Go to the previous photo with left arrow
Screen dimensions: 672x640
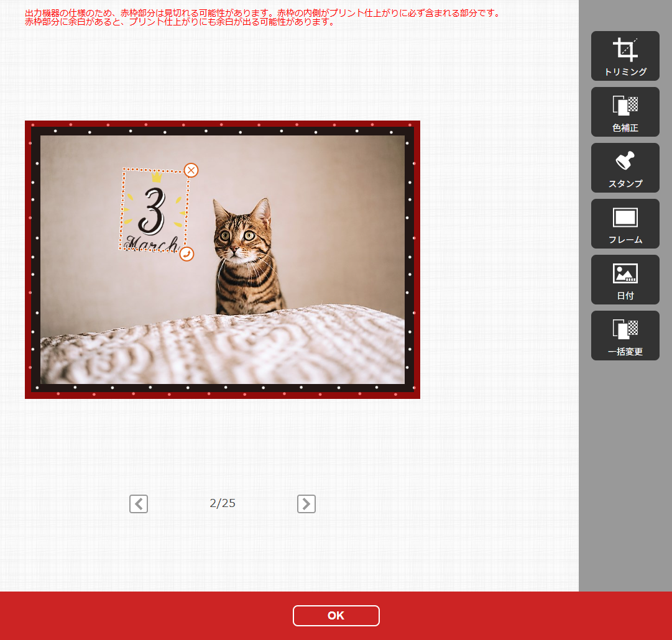point(139,504)
